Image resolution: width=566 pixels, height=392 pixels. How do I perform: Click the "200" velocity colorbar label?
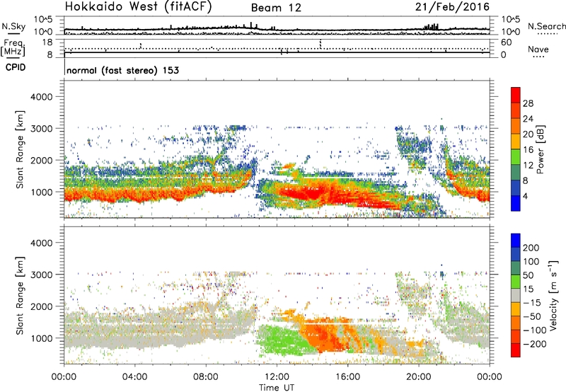tap(531, 248)
